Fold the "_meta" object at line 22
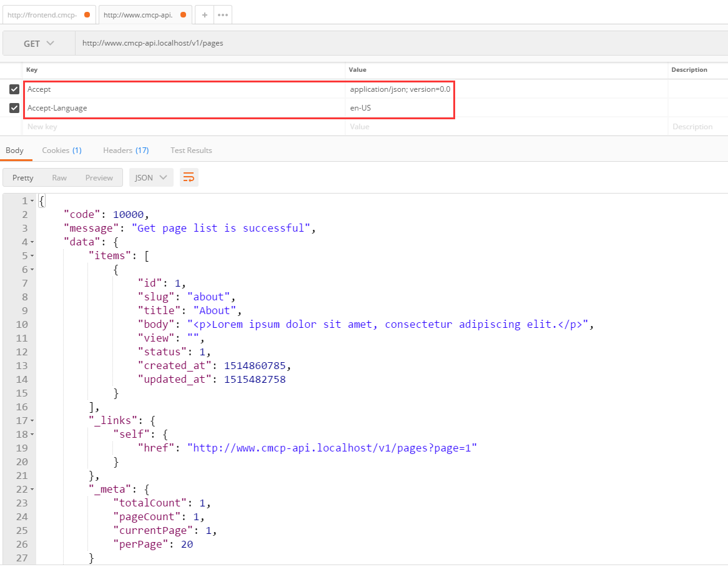Screen dimensions: 728x572 pos(32,490)
